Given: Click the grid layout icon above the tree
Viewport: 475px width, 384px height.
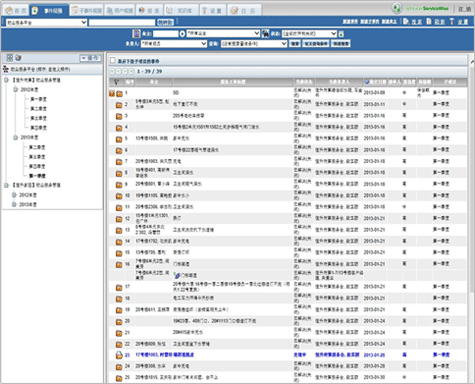Looking at the screenshot, I should 10,58.
